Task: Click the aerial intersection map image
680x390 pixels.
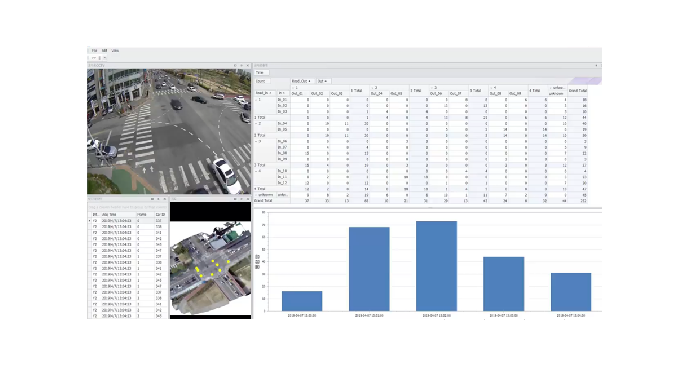Action: point(210,268)
